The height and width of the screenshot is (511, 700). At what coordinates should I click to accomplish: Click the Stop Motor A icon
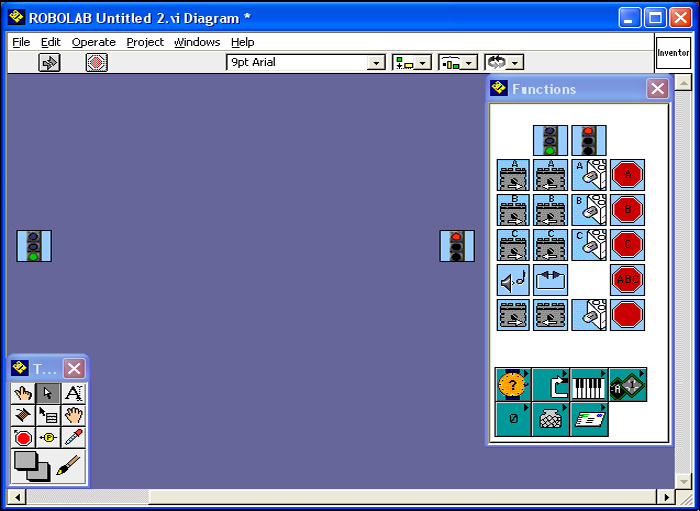(627, 175)
